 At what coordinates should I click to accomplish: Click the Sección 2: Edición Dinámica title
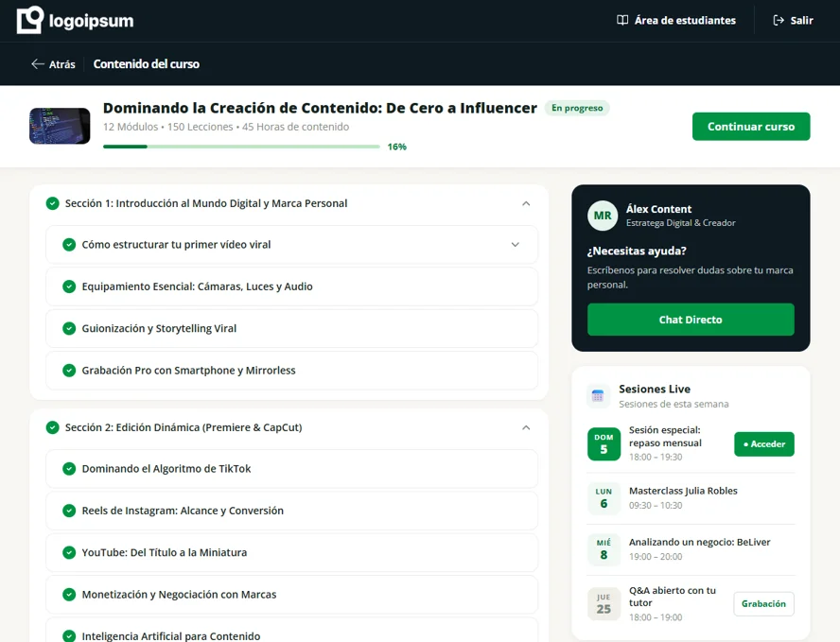(x=184, y=427)
